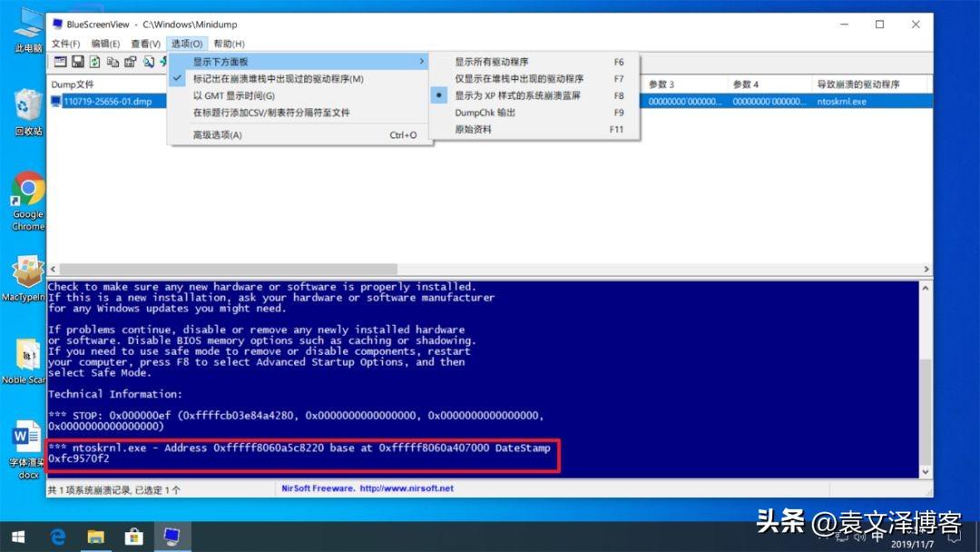Open the 文件(F) menu

(x=65, y=44)
